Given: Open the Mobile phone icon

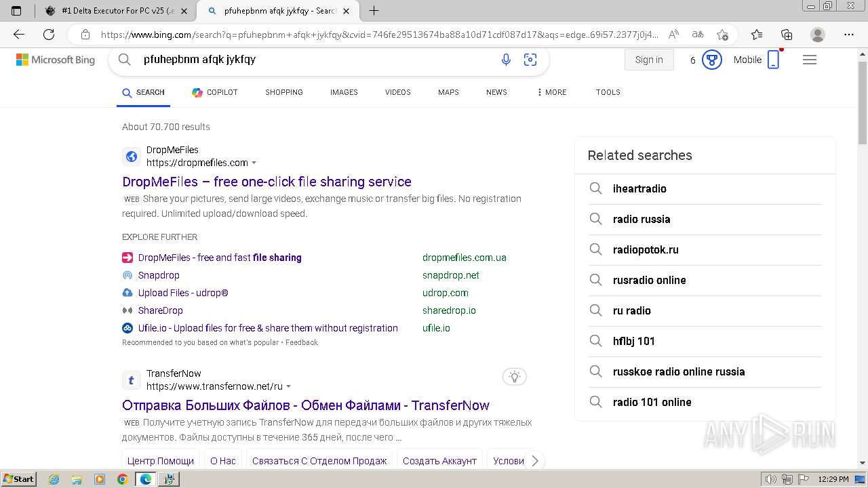Looking at the screenshot, I should 773,60.
